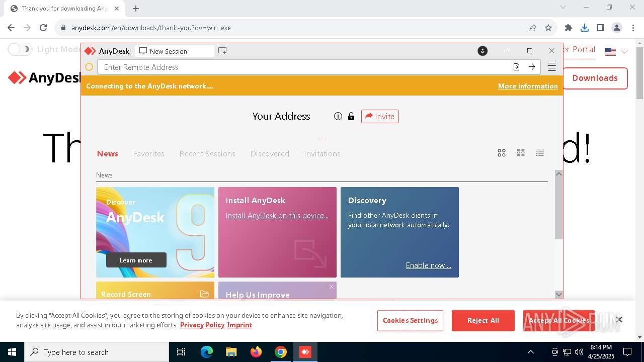Image resolution: width=644 pixels, height=362 pixels.
Task: Select the News tab
Action: pyautogui.click(x=108, y=153)
